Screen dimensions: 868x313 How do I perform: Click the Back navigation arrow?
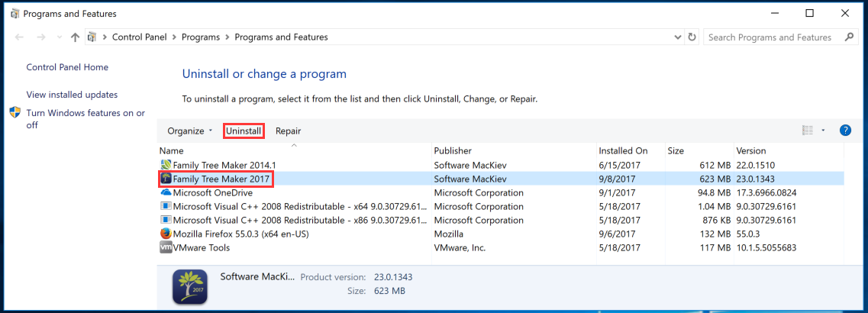[x=20, y=37]
